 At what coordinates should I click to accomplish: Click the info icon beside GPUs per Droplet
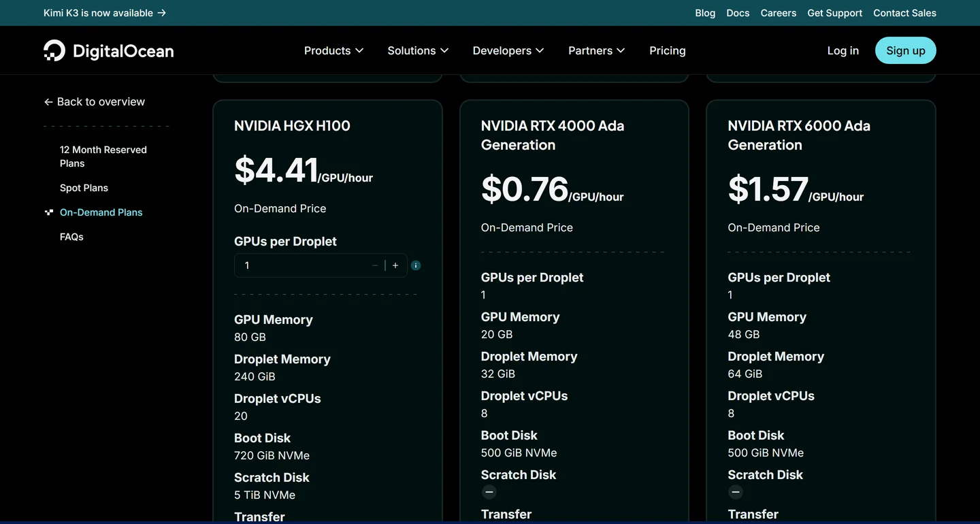click(416, 265)
